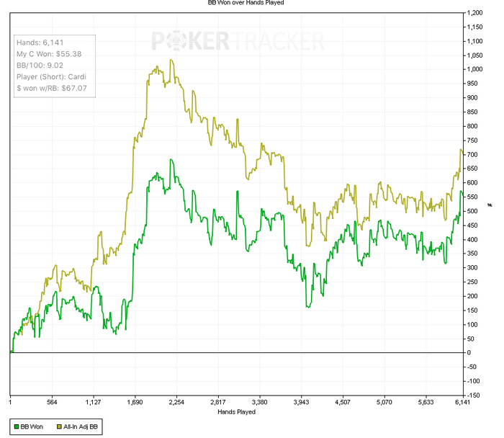This screenshot has height=438, width=504.
Task: Click the 1,127 x-axis tick label
Action: (x=93, y=402)
